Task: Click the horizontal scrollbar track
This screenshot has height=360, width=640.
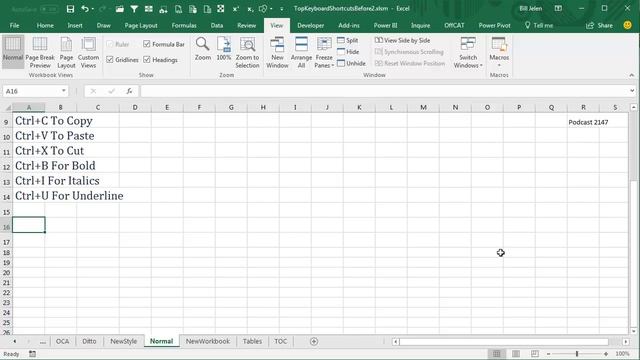Action: coord(504,342)
